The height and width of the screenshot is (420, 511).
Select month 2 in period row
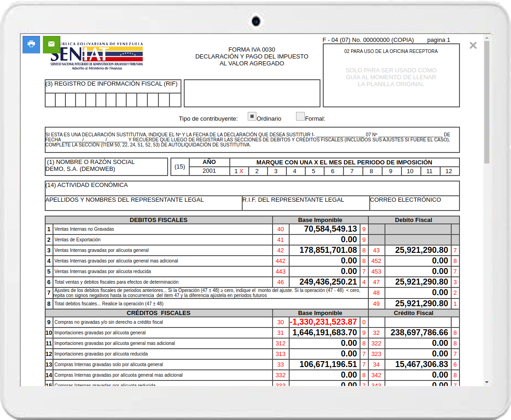(x=257, y=171)
